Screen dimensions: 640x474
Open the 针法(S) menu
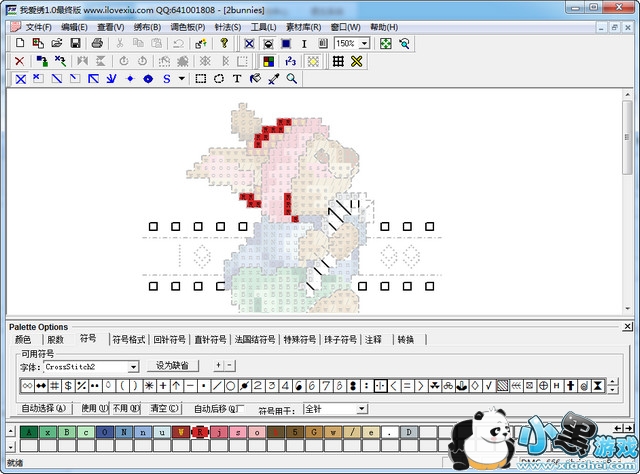click(x=227, y=27)
